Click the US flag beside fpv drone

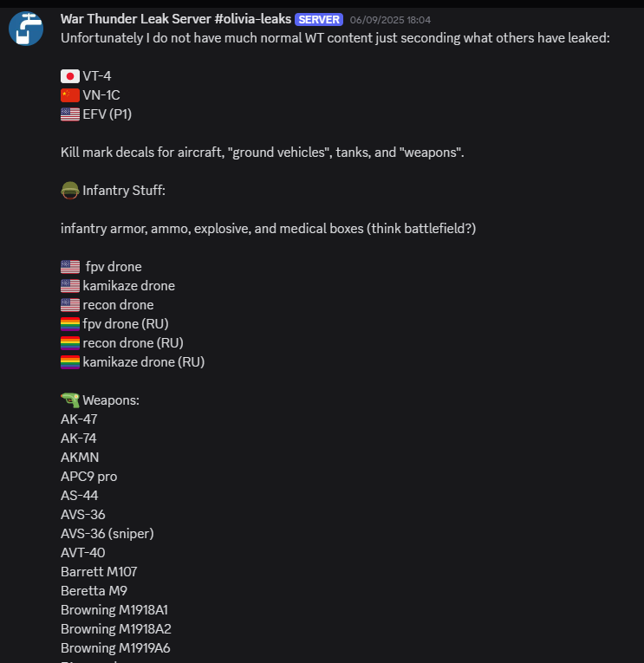70,267
